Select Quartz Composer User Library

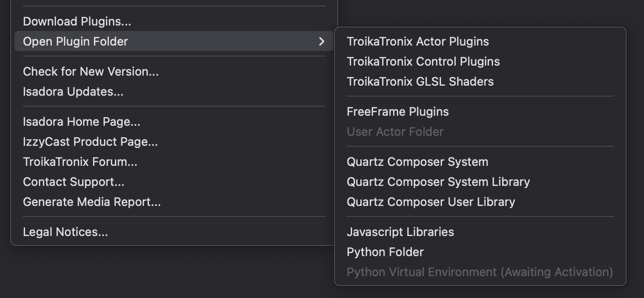pyautogui.click(x=431, y=202)
